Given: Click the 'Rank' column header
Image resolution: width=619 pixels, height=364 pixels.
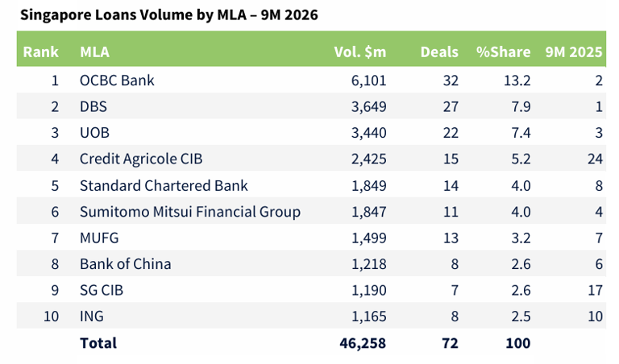Looking at the screenshot, I should click(x=40, y=52).
